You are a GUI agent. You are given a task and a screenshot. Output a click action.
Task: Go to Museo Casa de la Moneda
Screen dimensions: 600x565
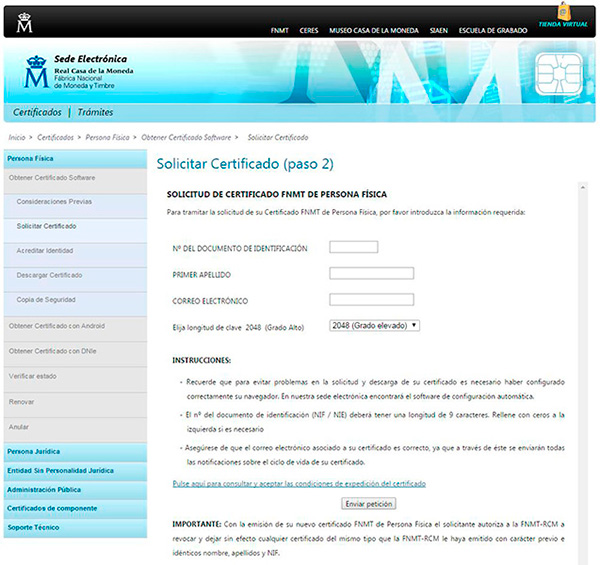pos(374,31)
